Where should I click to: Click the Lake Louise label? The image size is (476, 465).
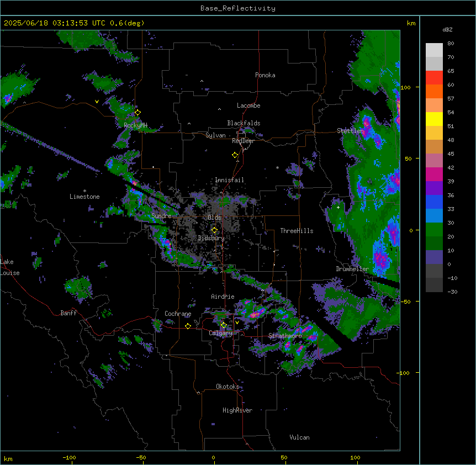click(x=10, y=267)
